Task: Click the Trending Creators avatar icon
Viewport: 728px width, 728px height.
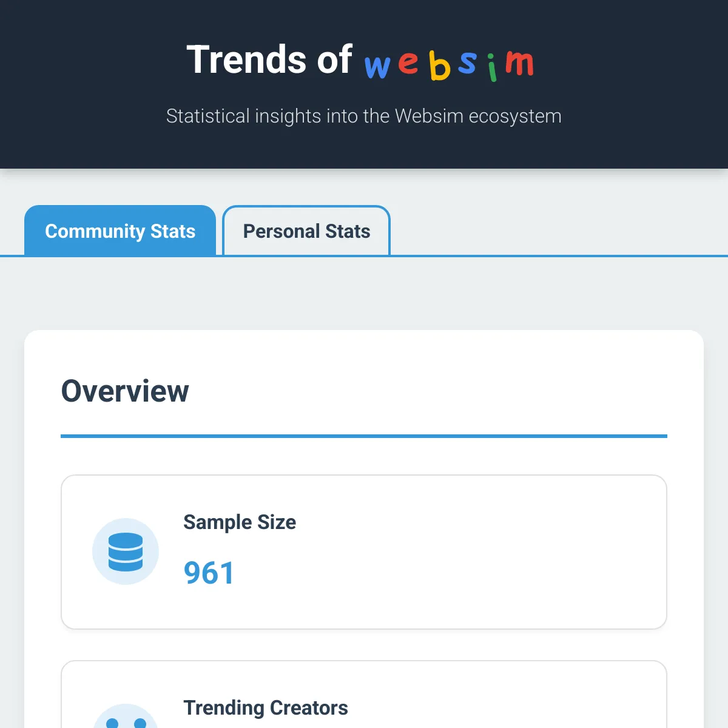Action: point(126,722)
